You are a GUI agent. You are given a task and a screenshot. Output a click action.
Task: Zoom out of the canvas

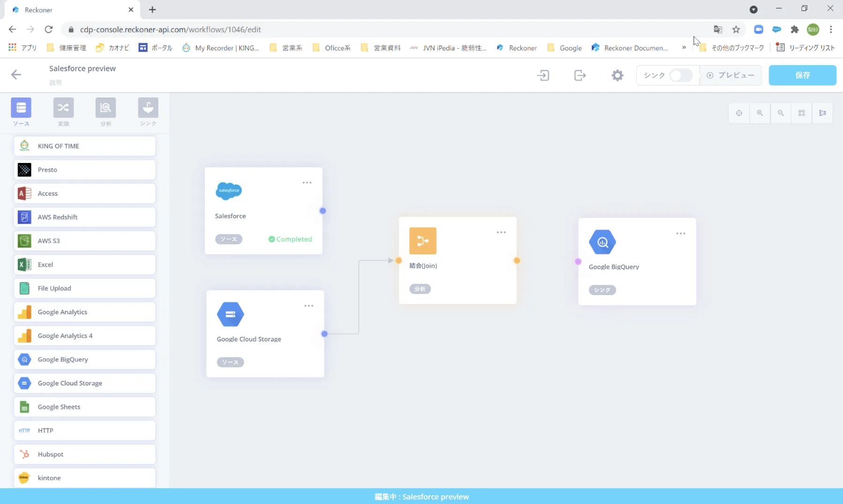tap(781, 113)
